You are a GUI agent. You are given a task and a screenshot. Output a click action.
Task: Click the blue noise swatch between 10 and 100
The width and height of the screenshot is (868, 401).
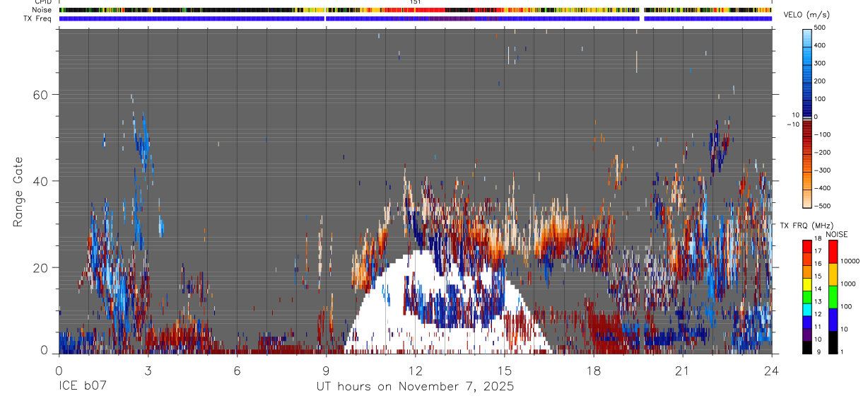point(833,320)
